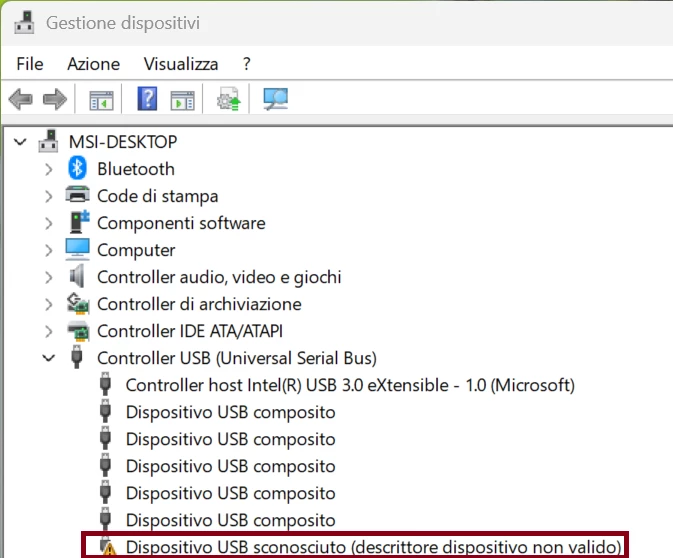Show or hide the action pane toolbar icon
The image size is (673, 558).
(x=182, y=100)
